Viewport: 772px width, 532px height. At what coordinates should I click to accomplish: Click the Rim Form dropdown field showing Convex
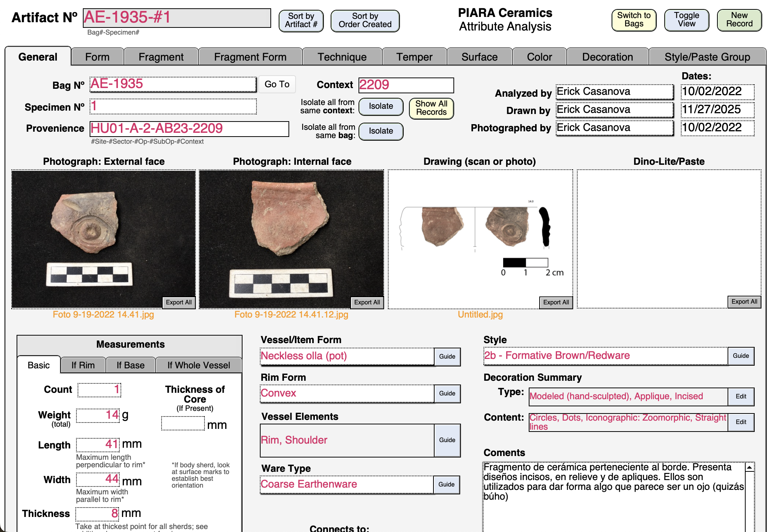[346, 393]
